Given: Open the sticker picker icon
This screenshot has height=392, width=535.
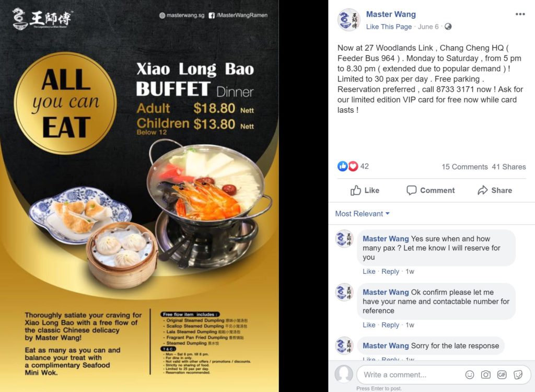Looking at the screenshot, I should click(x=518, y=375).
